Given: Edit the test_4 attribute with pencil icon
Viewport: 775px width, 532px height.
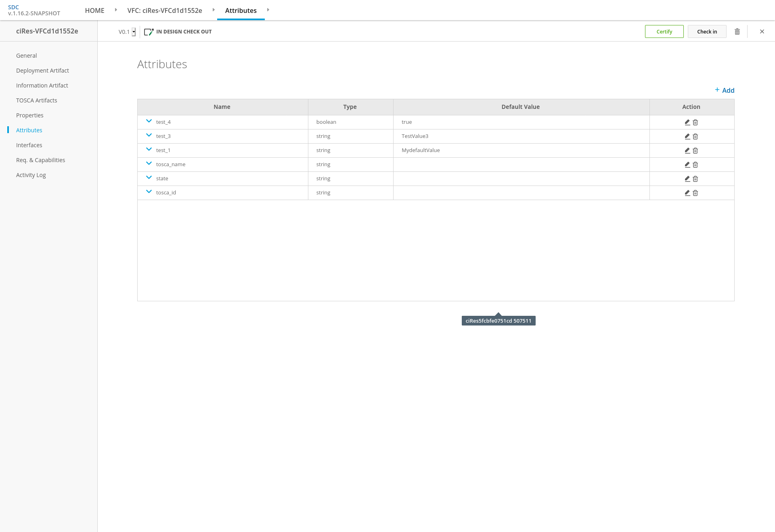Looking at the screenshot, I should [687, 122].
